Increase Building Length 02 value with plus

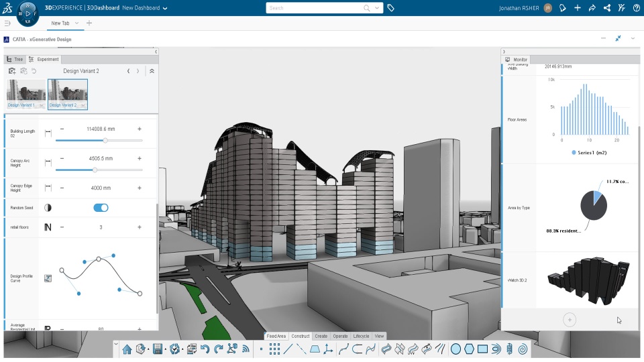pos(140,129)
